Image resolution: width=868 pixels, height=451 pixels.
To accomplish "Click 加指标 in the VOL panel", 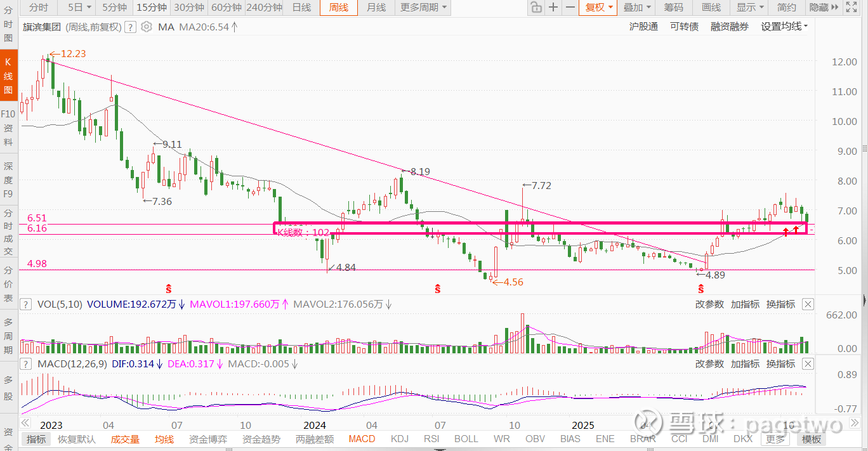I will [745, 304].
